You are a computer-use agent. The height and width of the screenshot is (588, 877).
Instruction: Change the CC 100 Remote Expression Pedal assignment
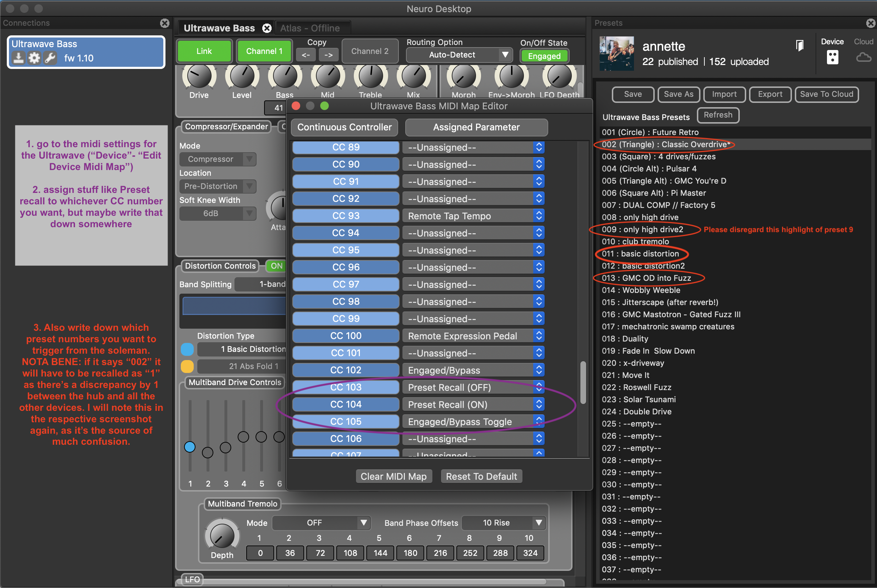(x=473, y=336)
